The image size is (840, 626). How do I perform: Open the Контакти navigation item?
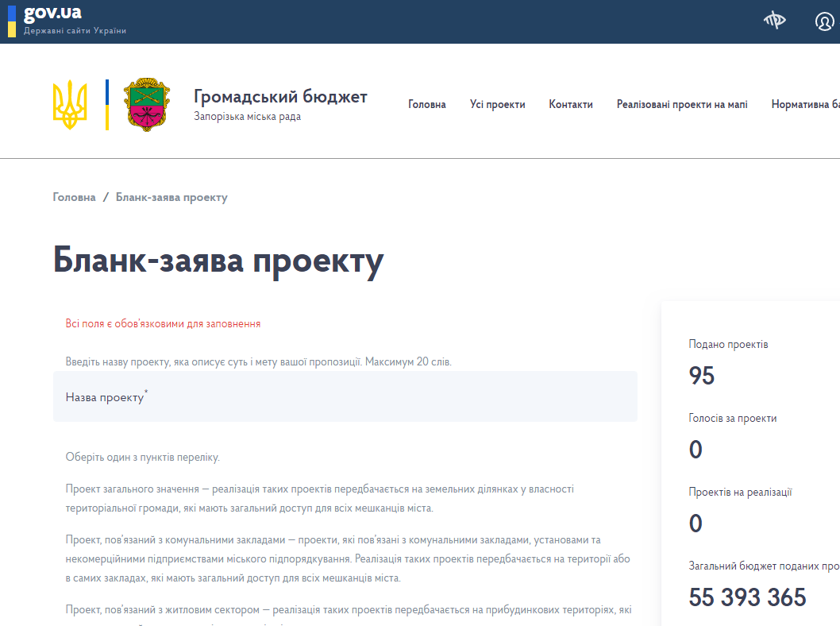point(571,105)
